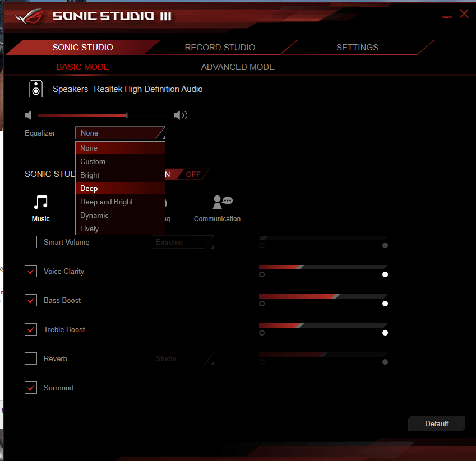This screenshot has height=461, width=476.
Task: Open the Settings tab
Action: pos(357,47)
